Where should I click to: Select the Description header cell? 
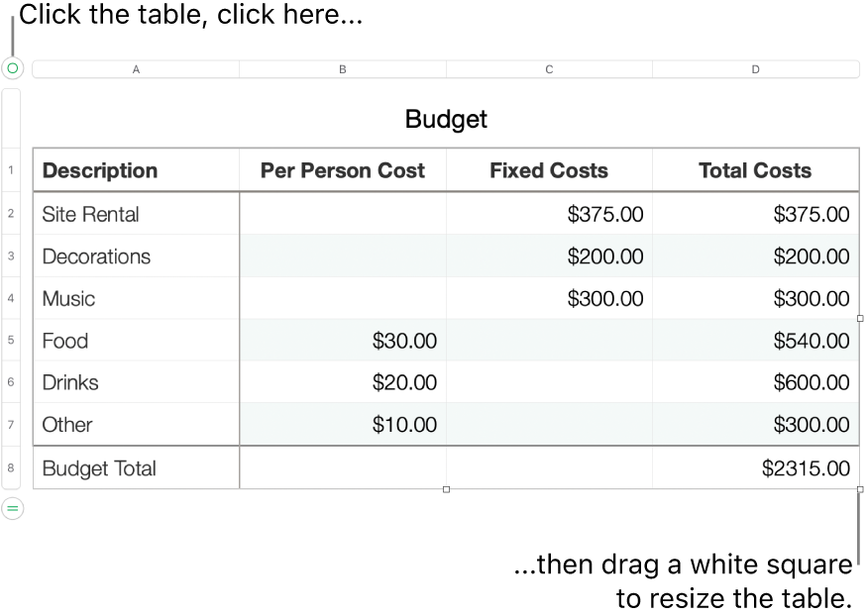[99, 169]
